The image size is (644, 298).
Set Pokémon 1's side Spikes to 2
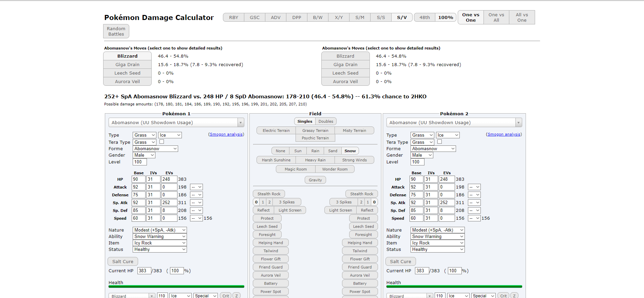coord(269,202)
